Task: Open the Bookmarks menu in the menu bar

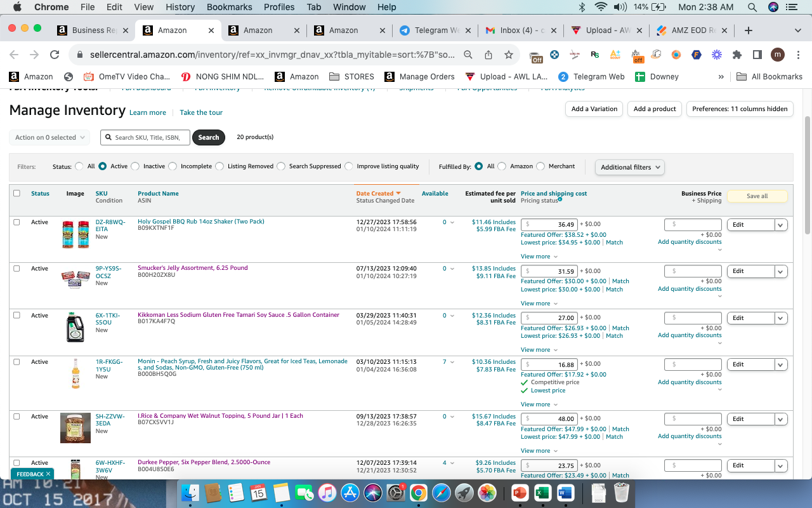Action: (230, 7)
